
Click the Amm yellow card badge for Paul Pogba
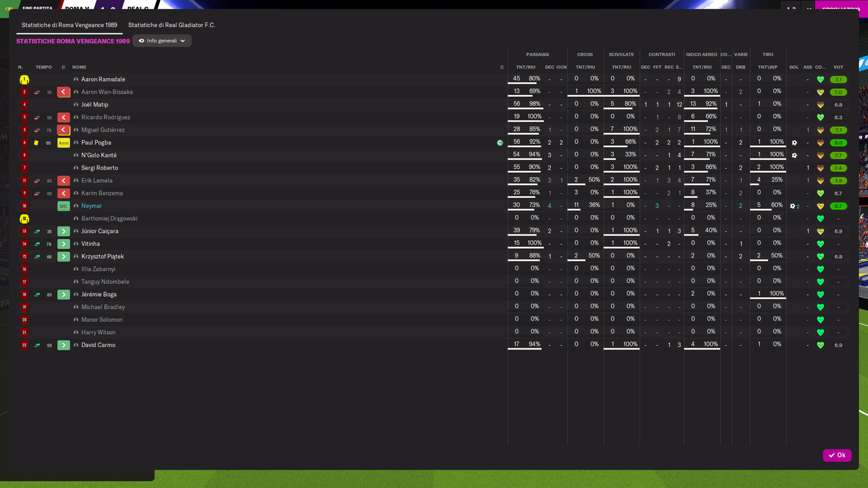pos(64,143)
